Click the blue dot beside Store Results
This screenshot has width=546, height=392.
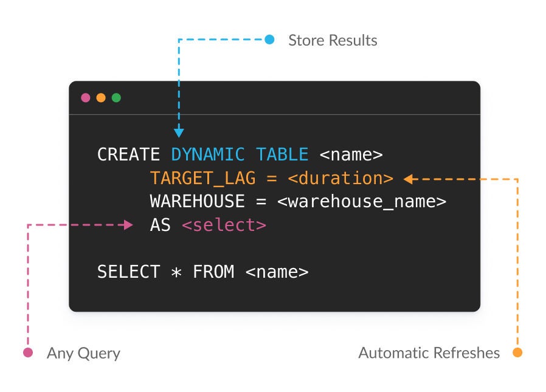coord(270,40)
